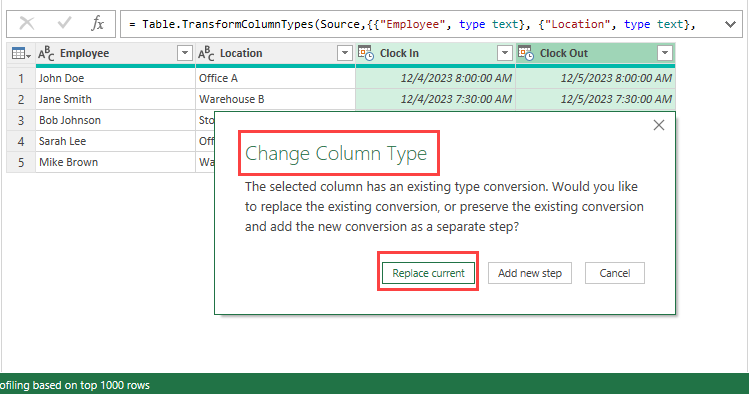
Task: Open the Clock In column filter dropdown
Action: pyautogui.click(x=504, y=53)
